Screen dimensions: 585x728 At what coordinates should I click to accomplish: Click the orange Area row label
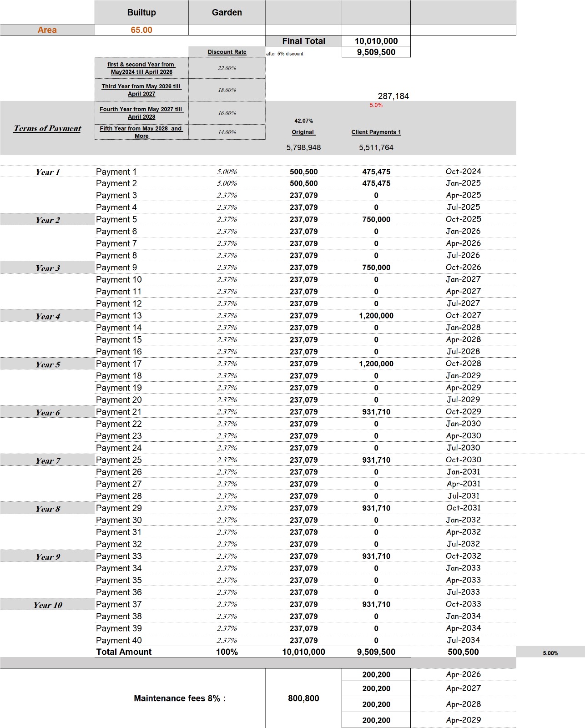click(x=47, y=30)
